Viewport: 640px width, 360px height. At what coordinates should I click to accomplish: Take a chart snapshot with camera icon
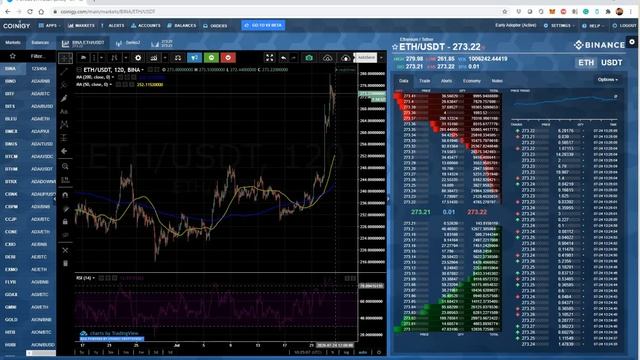pos(309,58)
